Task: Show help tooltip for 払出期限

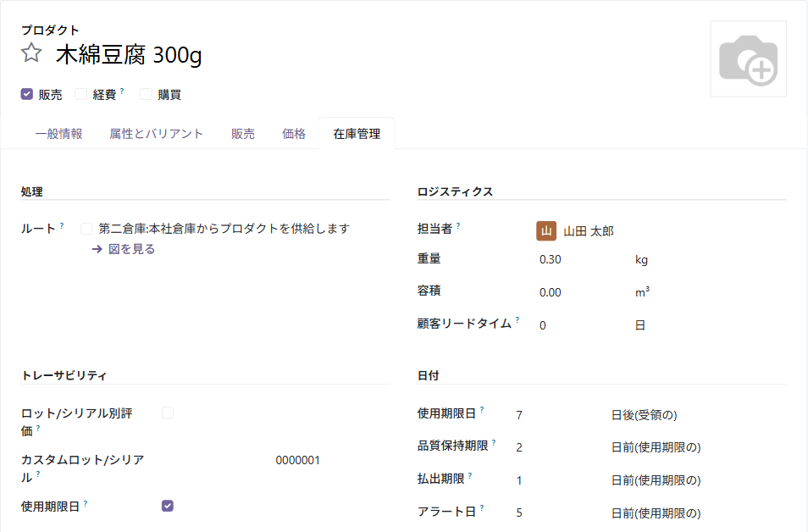Action: pos(470,476)
